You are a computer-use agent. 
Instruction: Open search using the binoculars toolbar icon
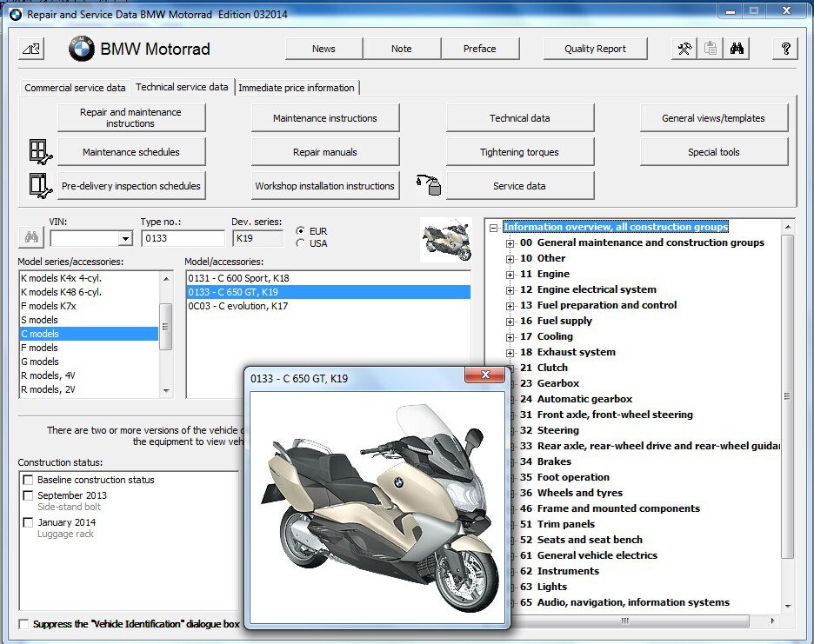point(737,49)
